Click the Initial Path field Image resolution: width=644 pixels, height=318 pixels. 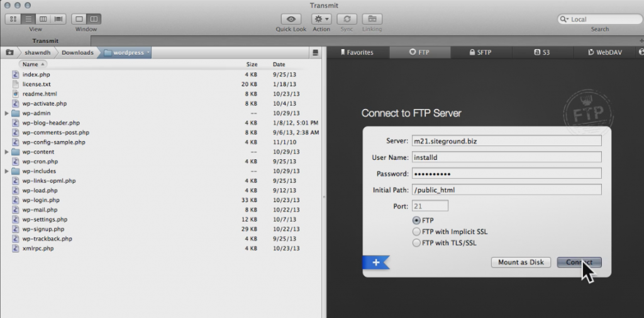(506, 190)
